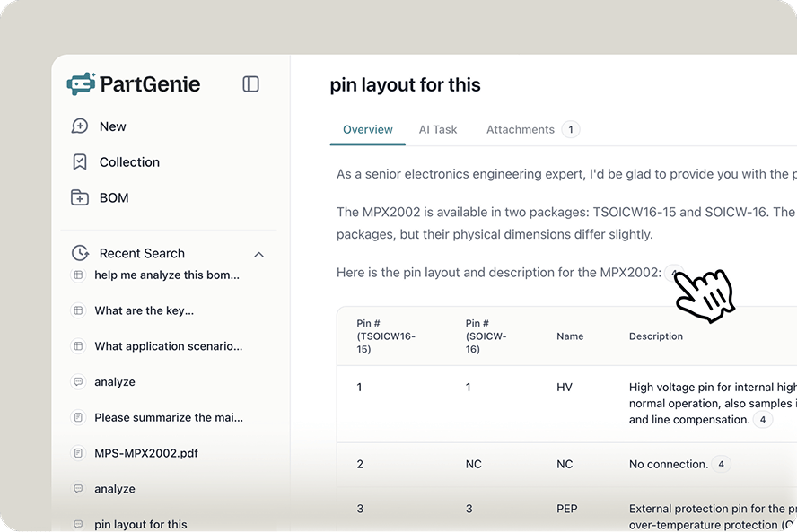The width and height of the screenshot is (797, 532).
Task: Click the Name column header
Action: [570, 336]
